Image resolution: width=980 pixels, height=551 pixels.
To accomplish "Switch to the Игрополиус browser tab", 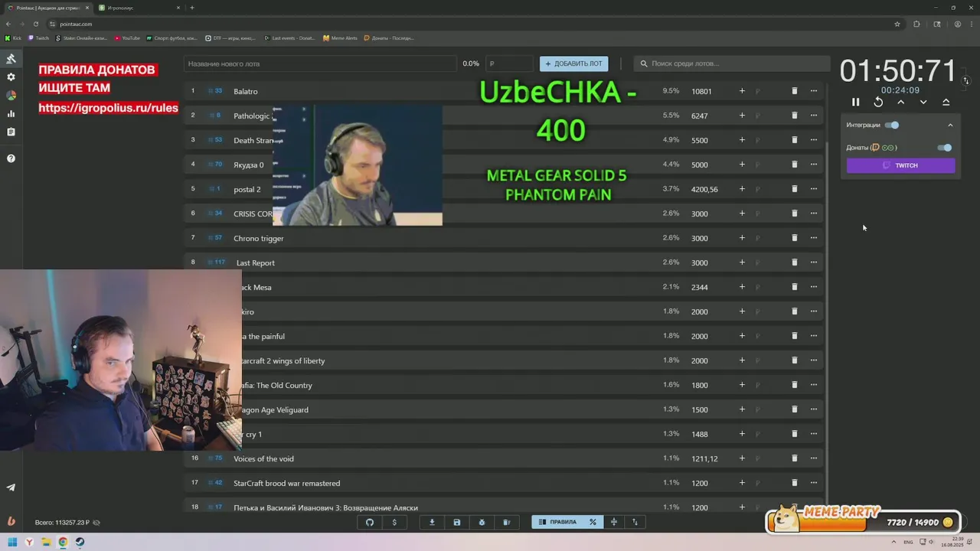I will pos(138,8).
